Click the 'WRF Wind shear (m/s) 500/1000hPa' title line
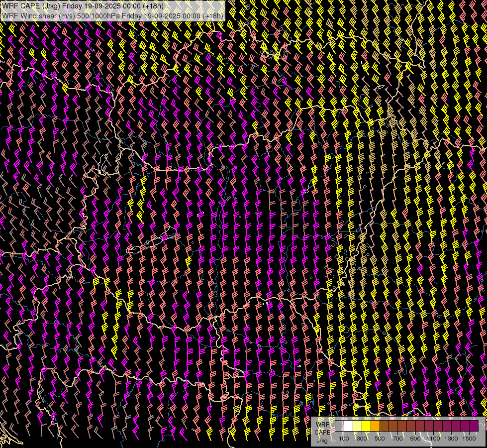The image size is (487, 448). (x=112, y=16)
